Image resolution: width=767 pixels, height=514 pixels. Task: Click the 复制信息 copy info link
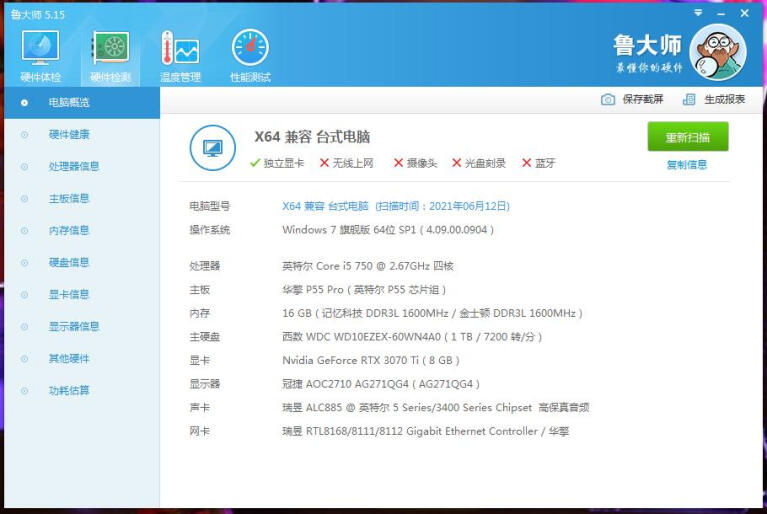pos(687,165)
